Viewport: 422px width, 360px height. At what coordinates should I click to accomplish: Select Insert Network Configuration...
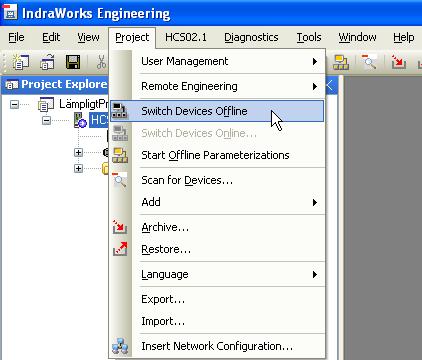217,346
